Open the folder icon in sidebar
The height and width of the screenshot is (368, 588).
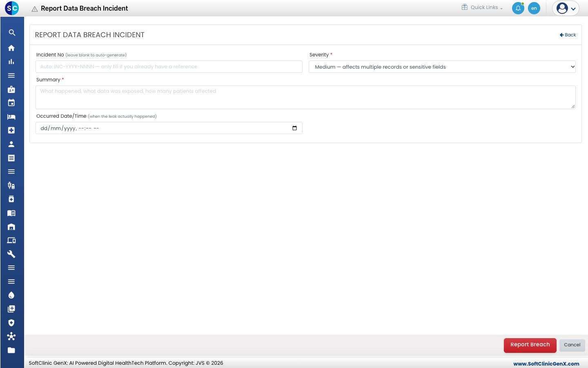[x=11, y=350]
